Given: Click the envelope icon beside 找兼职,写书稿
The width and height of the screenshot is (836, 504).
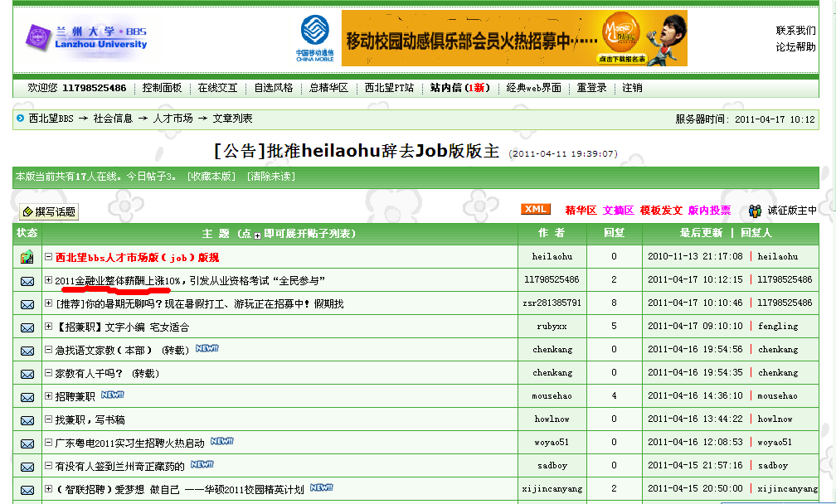Looking at the screenshot, I should click(x=27, y=420).
